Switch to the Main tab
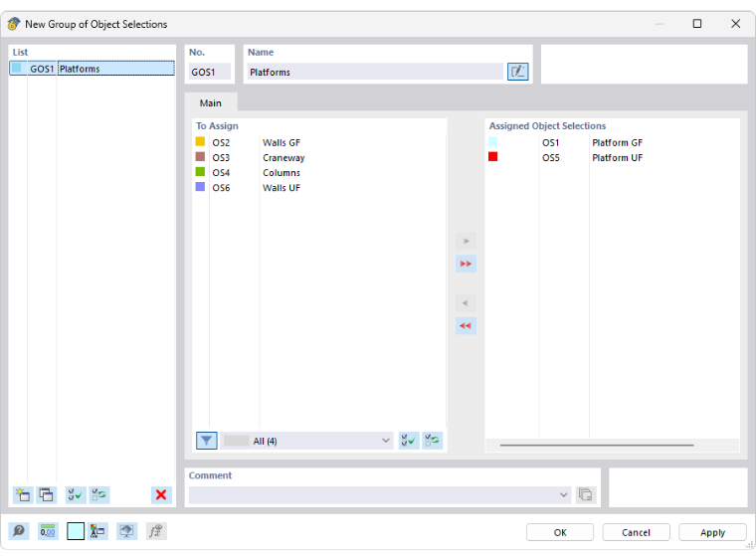 211,103
